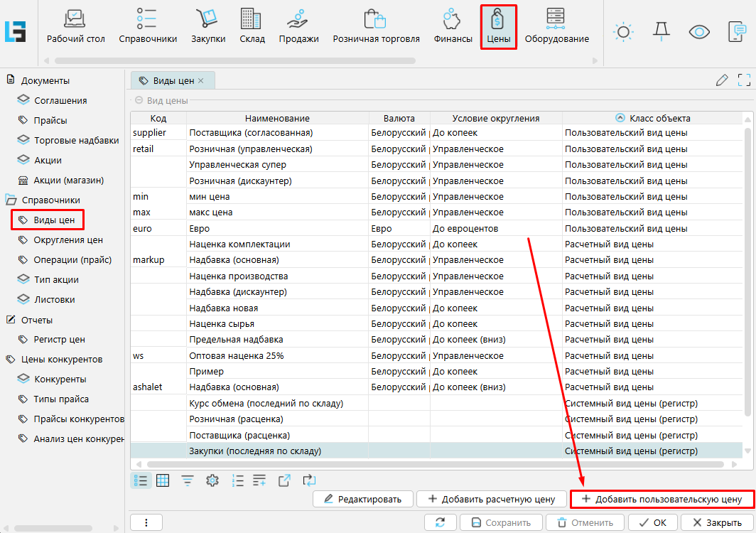This screenshot has height=533, width=756.
Task: Click the pin icon in top toolbar
Action: [x=661, y=31]
